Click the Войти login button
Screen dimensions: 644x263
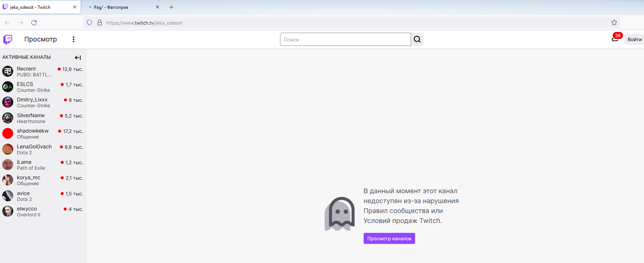pyautogui.click(x=634, y=39)
